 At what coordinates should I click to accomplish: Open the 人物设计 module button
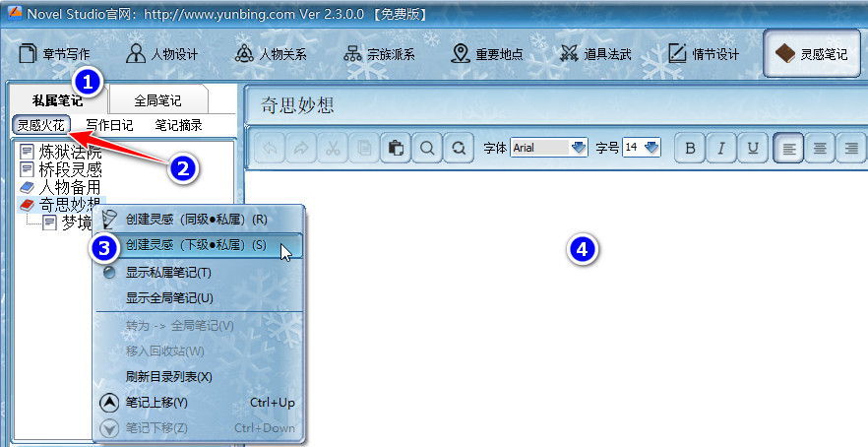click(x=162, y=54)
